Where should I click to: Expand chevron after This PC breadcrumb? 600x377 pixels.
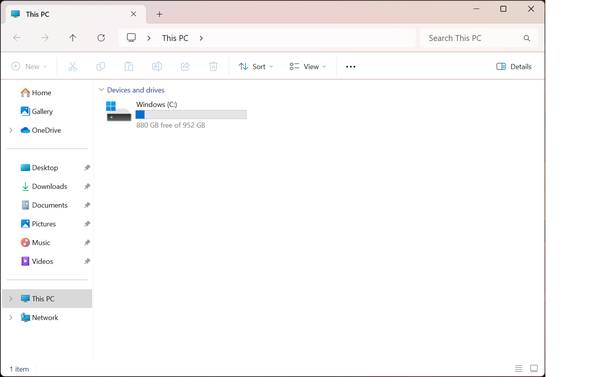(201, 38)
